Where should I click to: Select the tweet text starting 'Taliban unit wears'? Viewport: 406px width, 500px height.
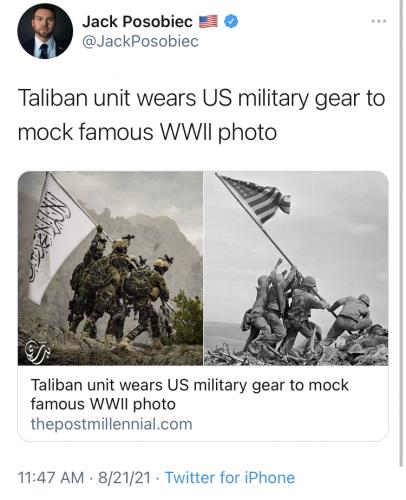201,115
